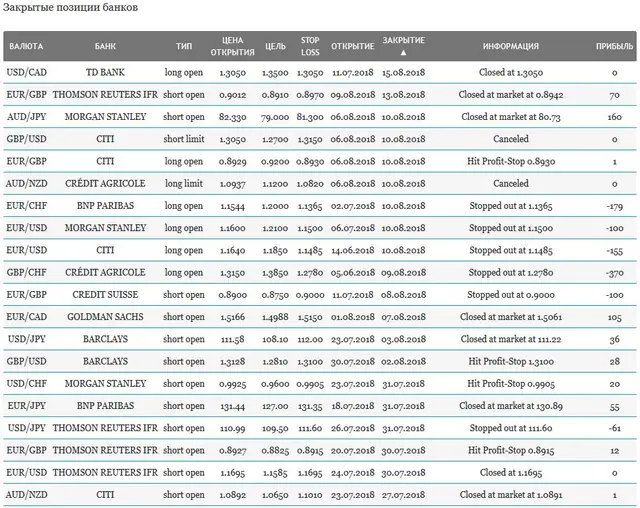The width and height of the screenshot is (640, 508).
Task: Click profit value -370
Action: tap(614, 273)
